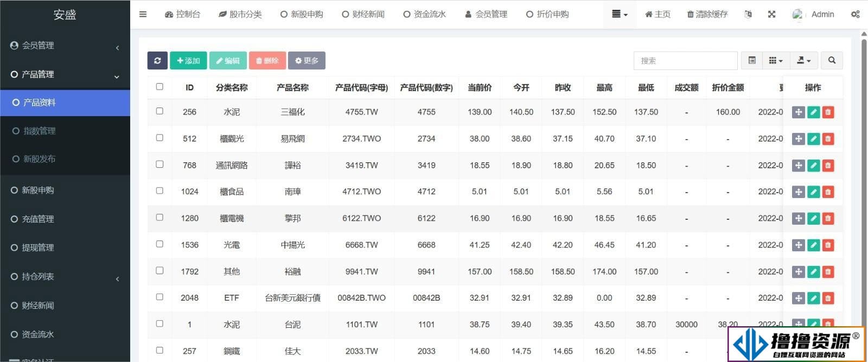The image size is (868, 362).
Task: Delete row 2048 with red trash icon
Action: (828, 298)
